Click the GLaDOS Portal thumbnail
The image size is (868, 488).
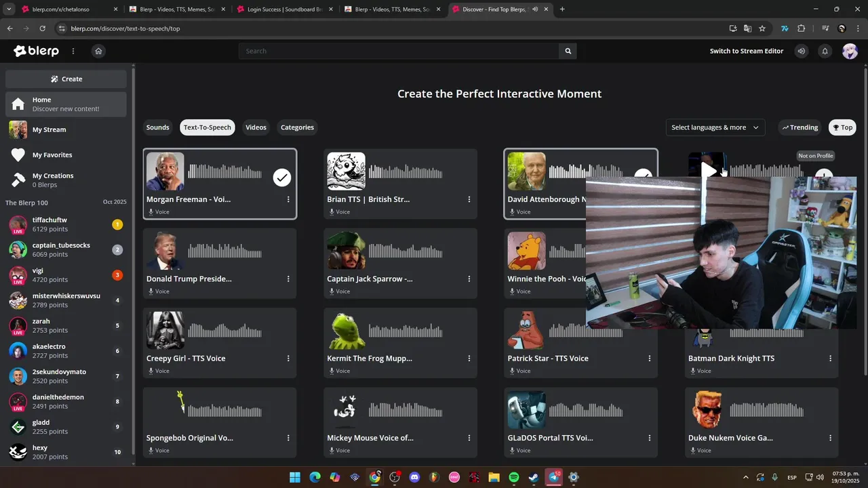point(526,410)
